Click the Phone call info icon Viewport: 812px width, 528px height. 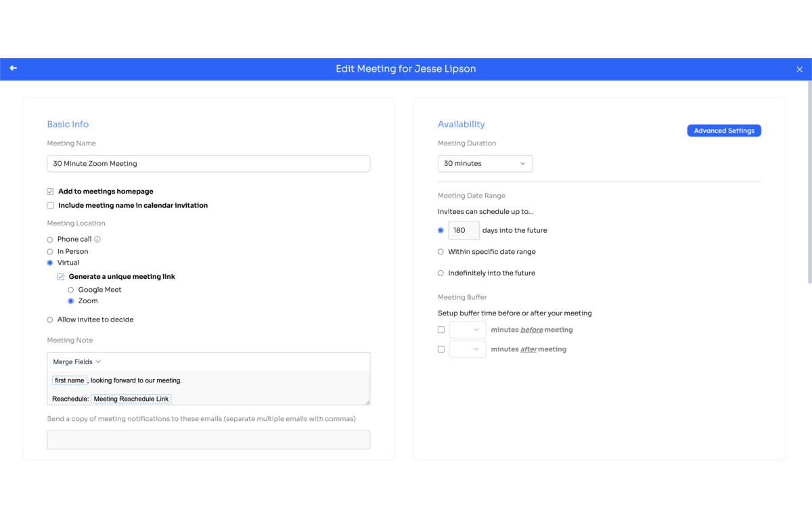point(97,239)
